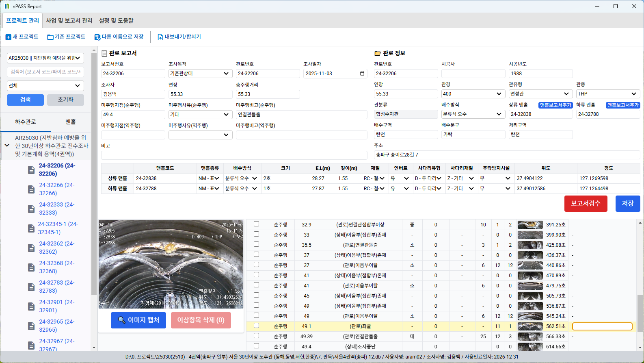Click the new project plus icon
The height and width of the screenshot is (363, 644).
coord(8,37)
